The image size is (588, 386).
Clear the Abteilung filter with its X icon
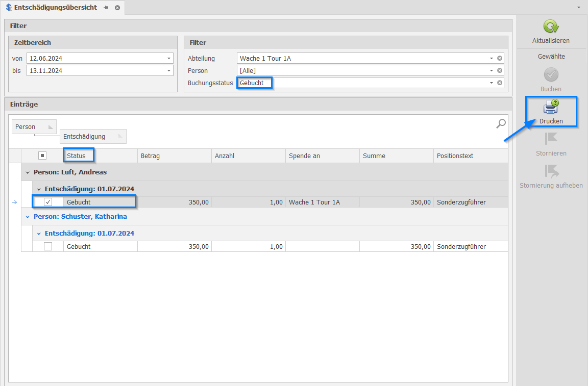[500, 58]
